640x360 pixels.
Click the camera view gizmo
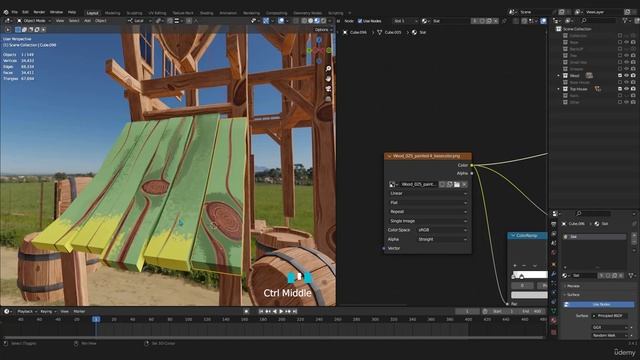328,89
